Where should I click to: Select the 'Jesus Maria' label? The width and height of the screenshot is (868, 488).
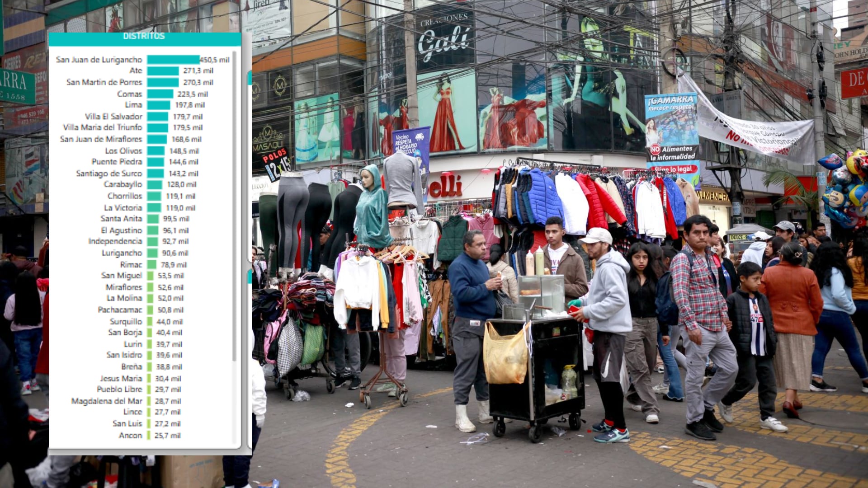121,379
